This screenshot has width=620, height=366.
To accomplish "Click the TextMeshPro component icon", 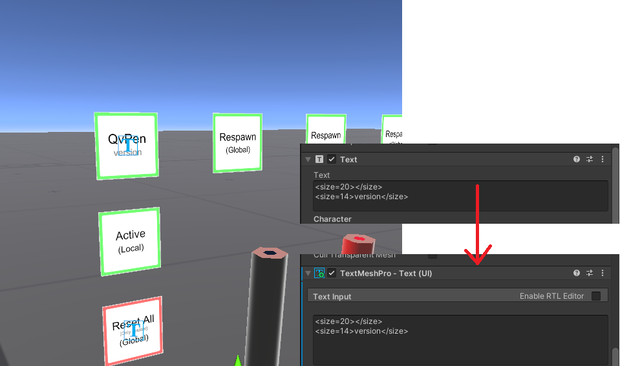I will (319, 273).
